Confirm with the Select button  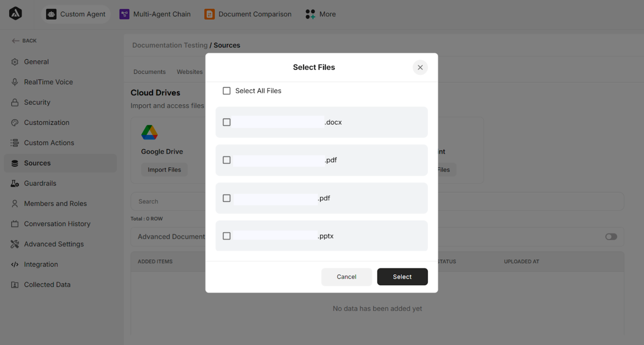[402, 277]
